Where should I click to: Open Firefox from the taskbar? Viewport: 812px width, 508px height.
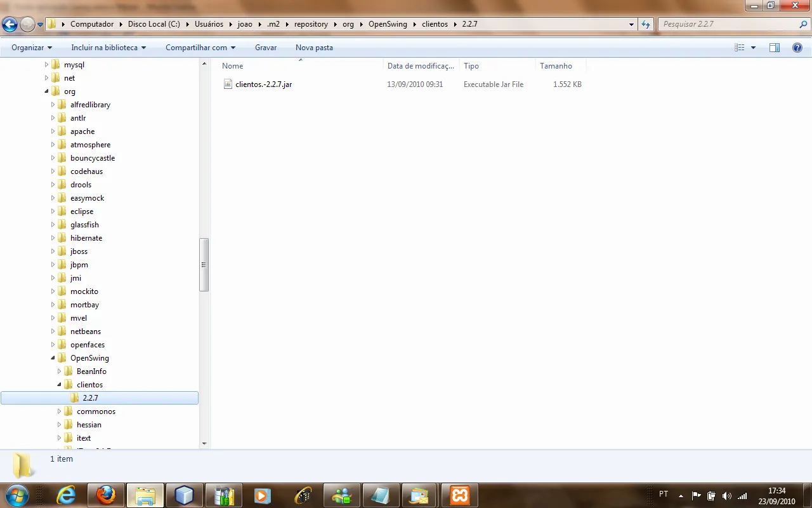[105, 495]
